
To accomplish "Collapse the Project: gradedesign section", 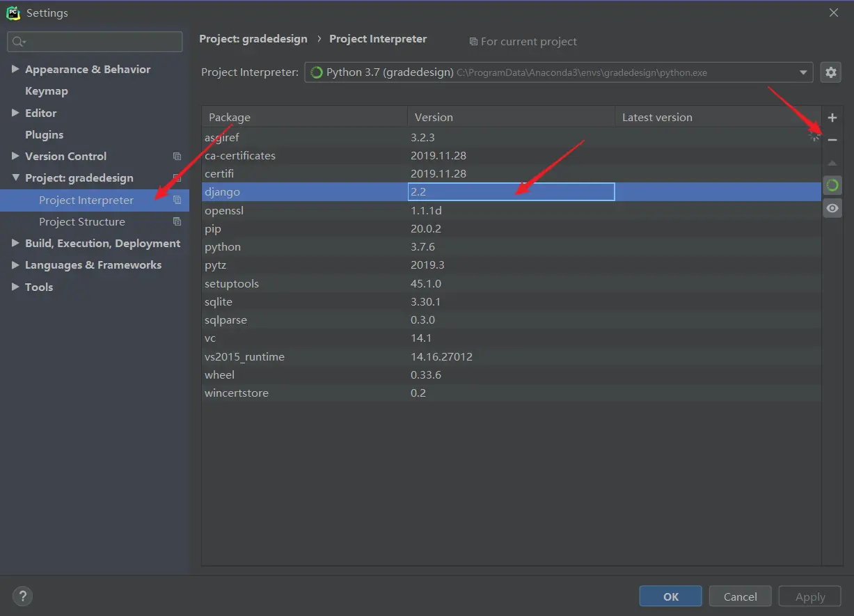I will [x=15, y=178].
